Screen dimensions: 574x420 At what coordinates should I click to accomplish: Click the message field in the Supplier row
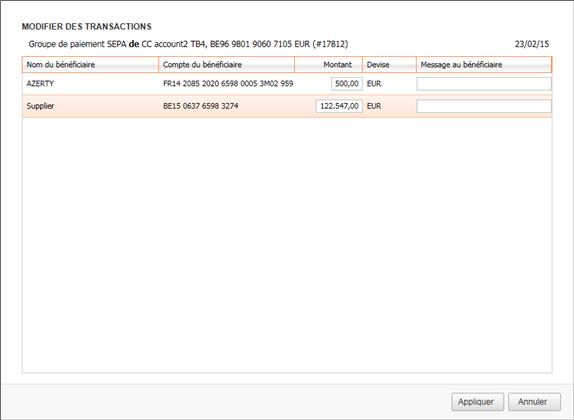point(484,106)
